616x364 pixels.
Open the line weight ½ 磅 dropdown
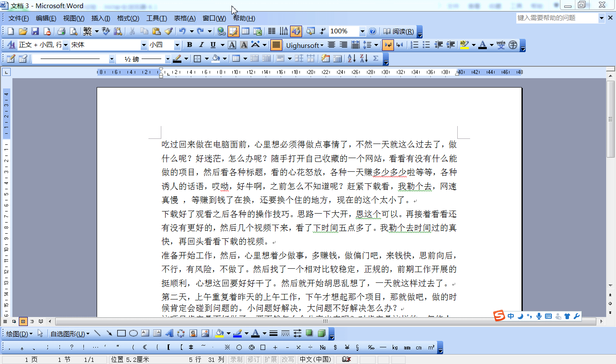click(x=168, y=59)
